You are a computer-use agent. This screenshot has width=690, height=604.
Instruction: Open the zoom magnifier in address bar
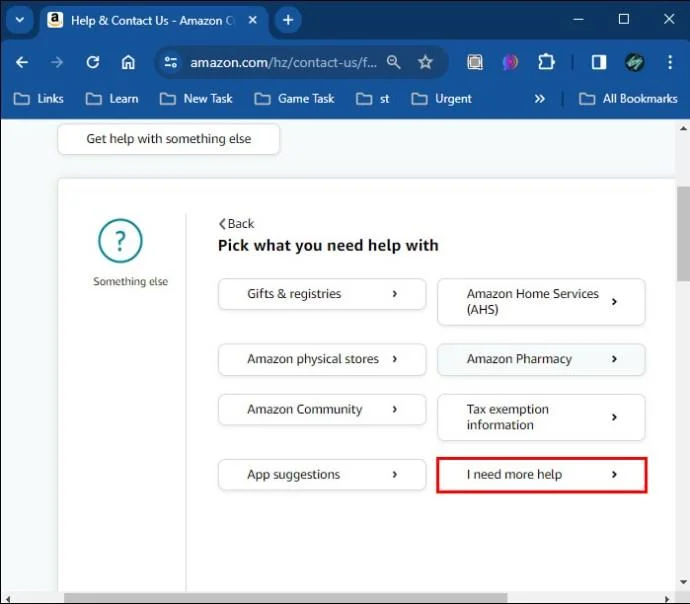394,62
